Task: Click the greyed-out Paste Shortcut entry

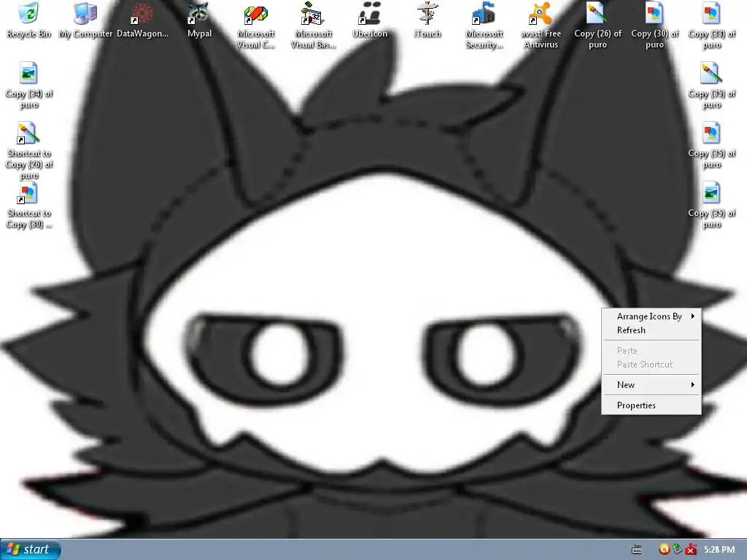Action: (651, 365)
